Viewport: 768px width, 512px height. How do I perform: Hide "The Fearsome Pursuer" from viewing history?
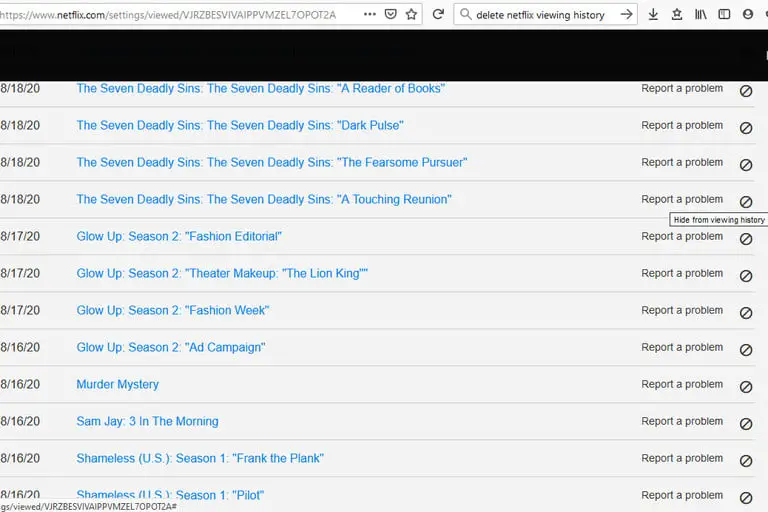click(745, 165)
